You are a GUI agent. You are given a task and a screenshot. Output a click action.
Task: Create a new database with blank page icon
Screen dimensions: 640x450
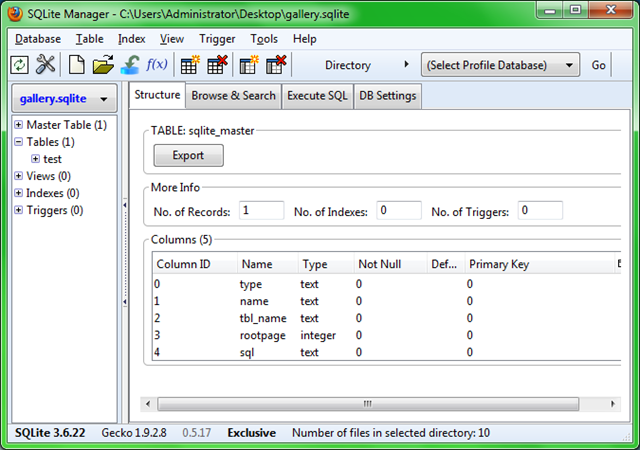click(77, 65)
